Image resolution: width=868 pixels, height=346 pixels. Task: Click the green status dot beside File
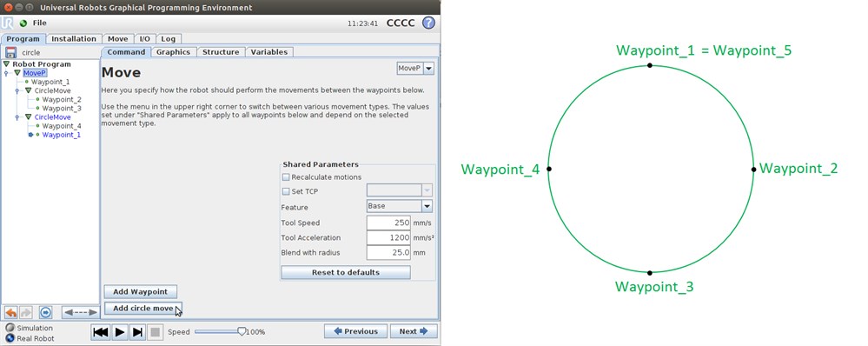(23, 23)
